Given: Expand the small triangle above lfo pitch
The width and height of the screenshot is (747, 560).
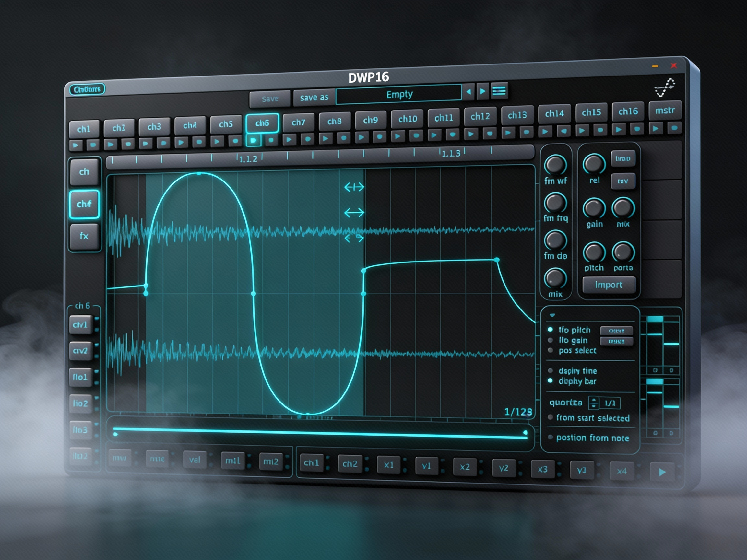Looking at the screenshot, I should click(552, 315).
